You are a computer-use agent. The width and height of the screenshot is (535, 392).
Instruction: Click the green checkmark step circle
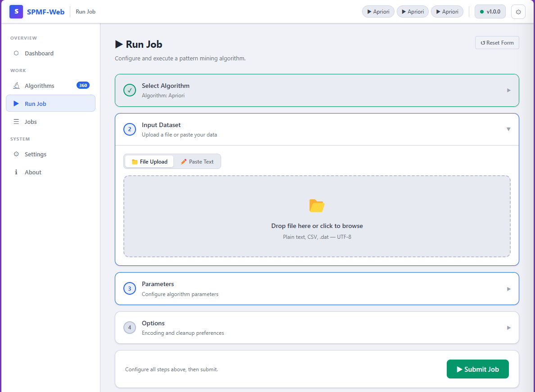pyautogui.click(x=130, y=90)
